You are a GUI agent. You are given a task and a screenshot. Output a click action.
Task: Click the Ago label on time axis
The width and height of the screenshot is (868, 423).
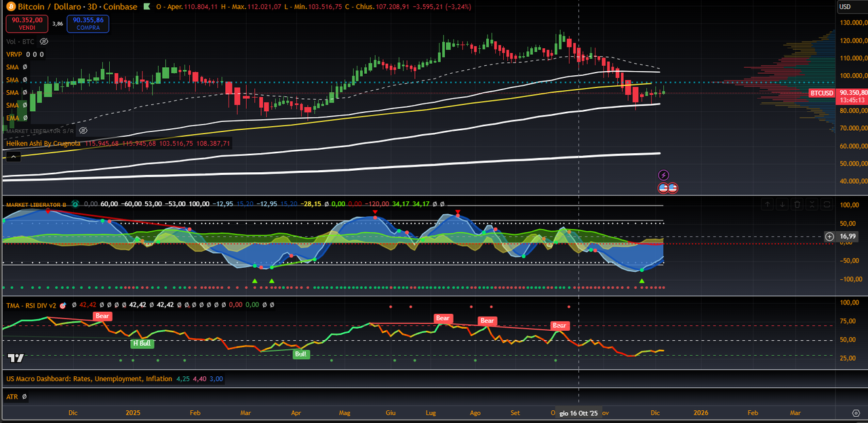click(x=475, y=412)
